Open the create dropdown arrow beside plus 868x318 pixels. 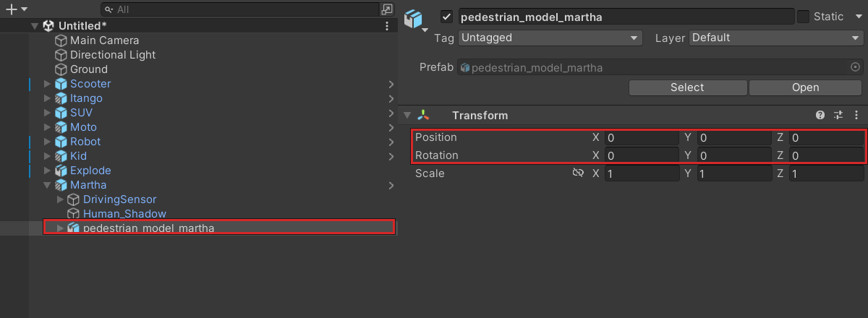[24, 9]
